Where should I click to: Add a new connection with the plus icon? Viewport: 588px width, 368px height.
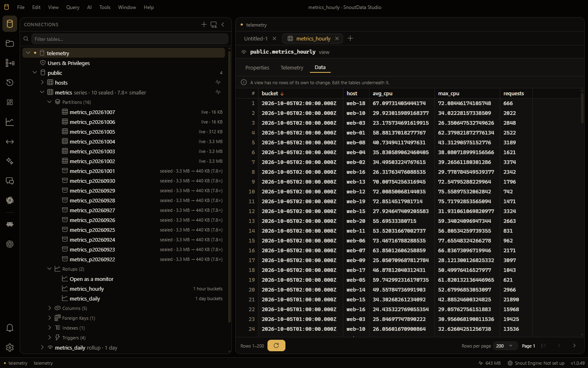tap(204, 25)
